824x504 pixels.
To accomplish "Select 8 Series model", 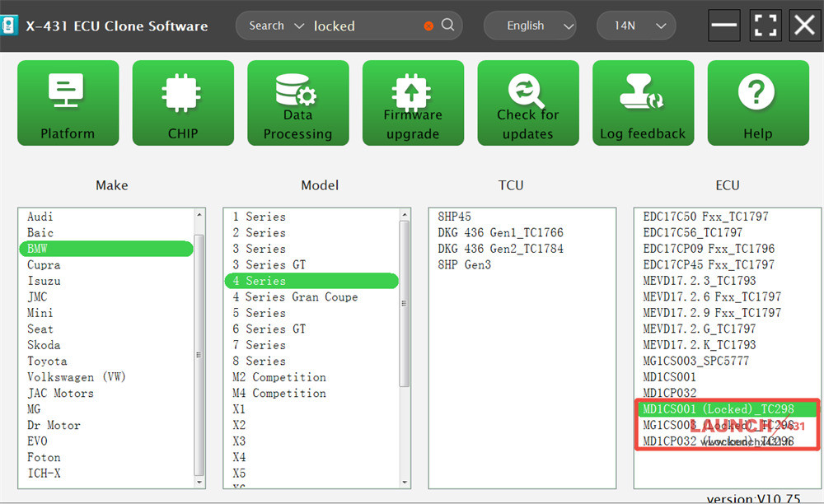I will (259, 362).
